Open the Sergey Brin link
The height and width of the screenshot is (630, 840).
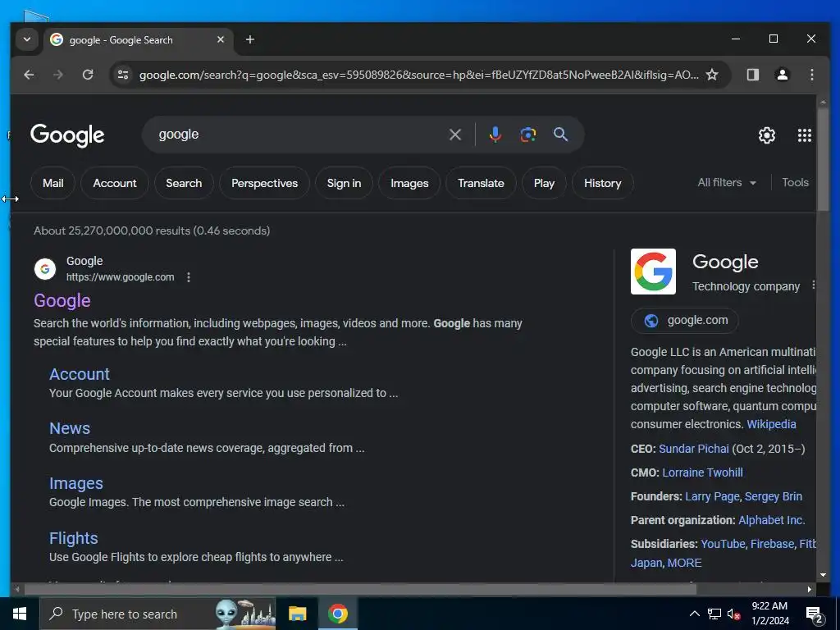click(773, 496)
